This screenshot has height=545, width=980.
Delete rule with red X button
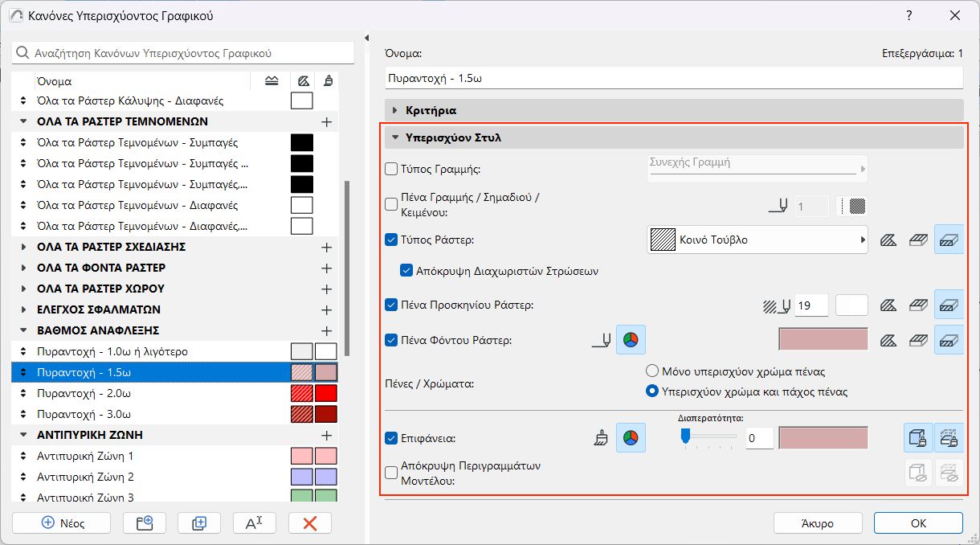click(x=310, y=522)
